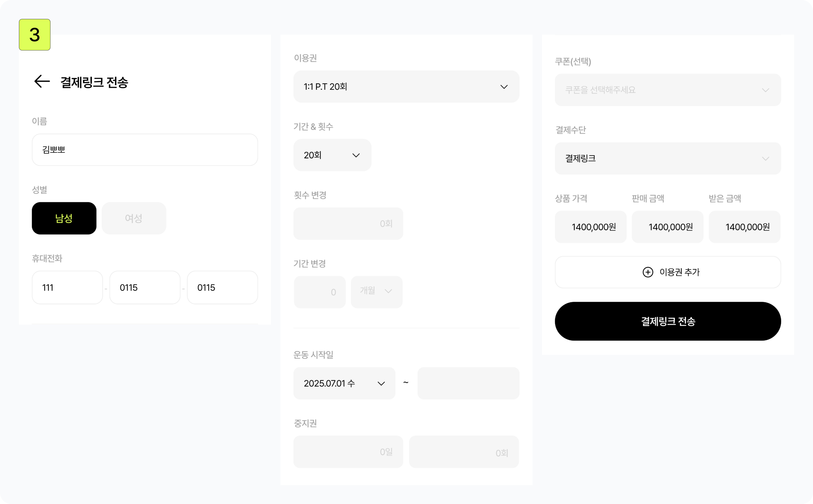Screen dimensions: 813x504
Task: Click the 이용권 추가 button
Action: [668, 272]
